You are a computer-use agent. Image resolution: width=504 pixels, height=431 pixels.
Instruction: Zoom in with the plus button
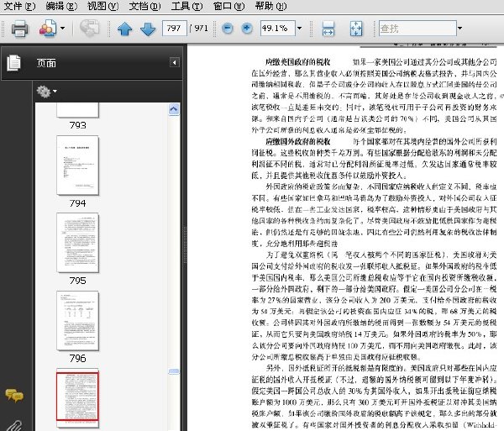pos(247,29)
